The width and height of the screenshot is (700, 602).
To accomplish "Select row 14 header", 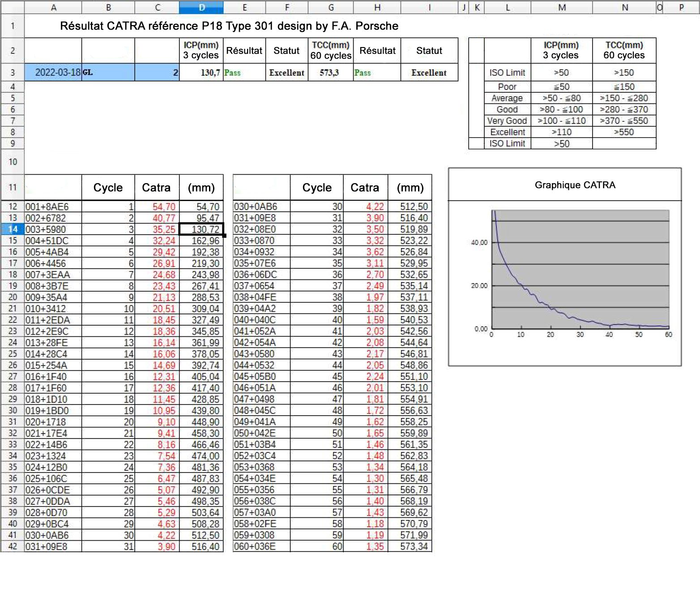I will click(x=13, y=229).
